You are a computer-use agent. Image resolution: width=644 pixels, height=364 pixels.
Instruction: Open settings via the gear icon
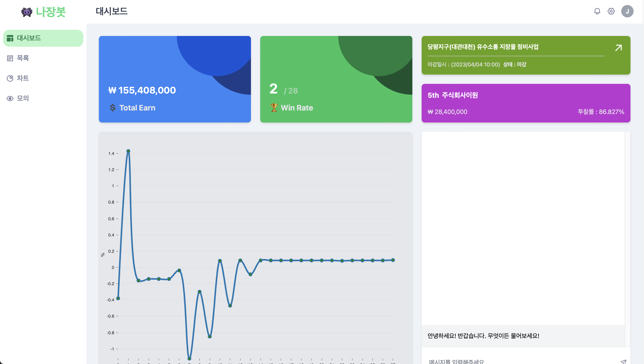point(611,11)
